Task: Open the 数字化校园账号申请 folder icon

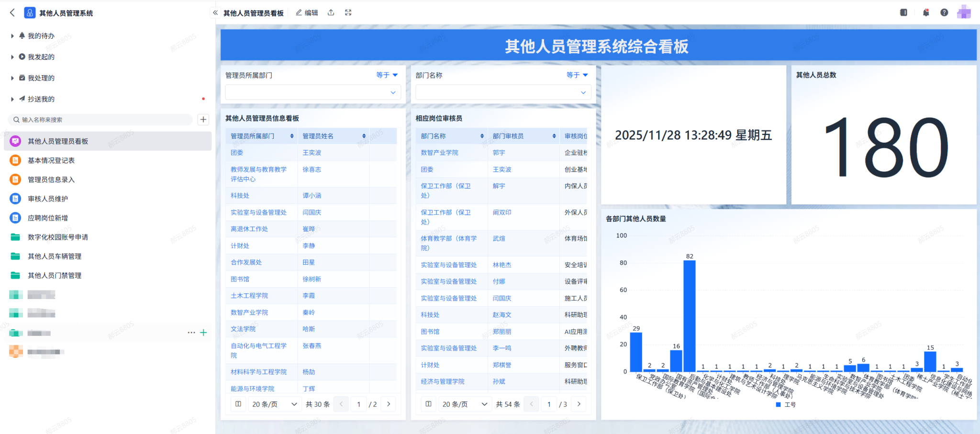Action: tap(15, 237)
